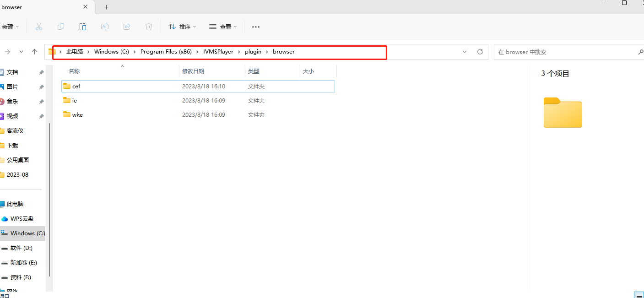This screenshot has height=298, width=644.
Task: Click the cef folder icon
Action: (x=67, y=86)
